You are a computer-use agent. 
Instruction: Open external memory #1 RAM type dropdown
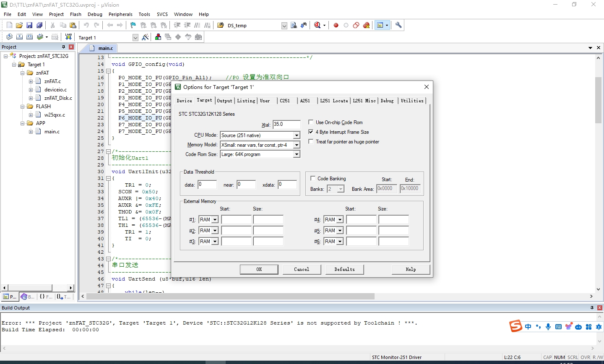215,220
